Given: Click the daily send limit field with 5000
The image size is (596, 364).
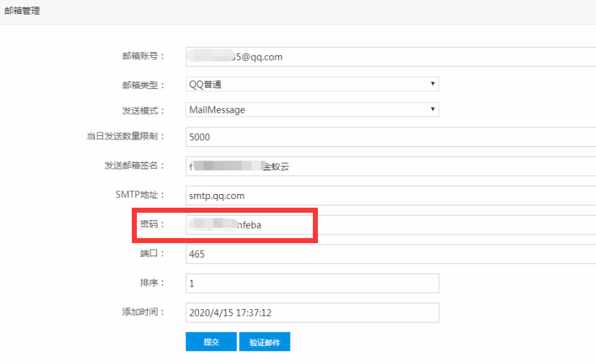Looking at the screenshot, I should pos(390,137).
